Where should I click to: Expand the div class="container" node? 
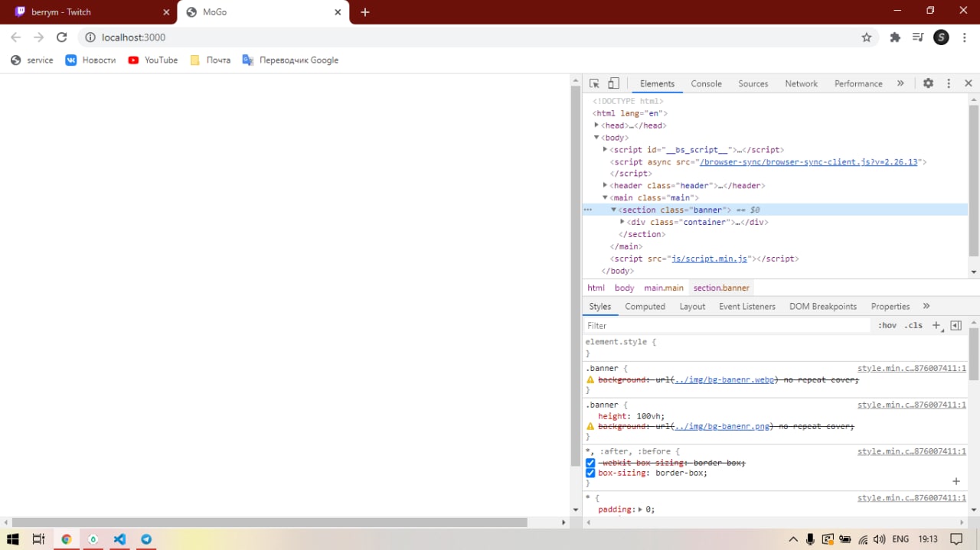[622, 222]
